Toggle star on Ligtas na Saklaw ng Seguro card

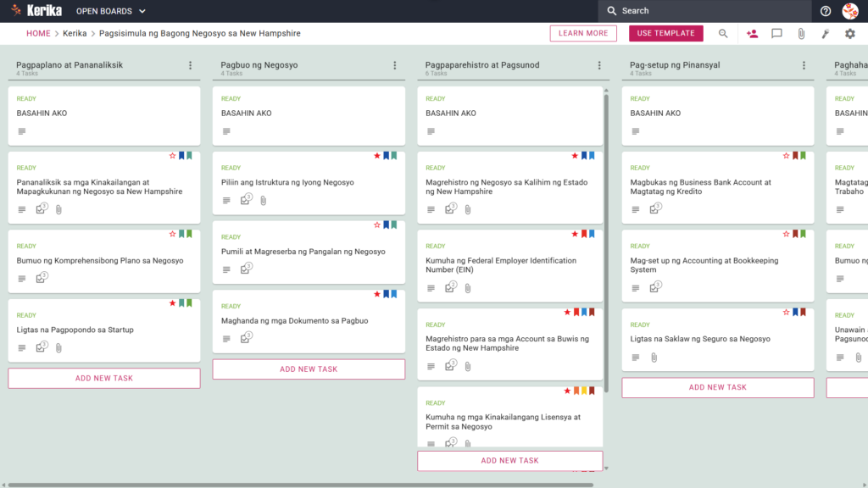pos(786,313)
